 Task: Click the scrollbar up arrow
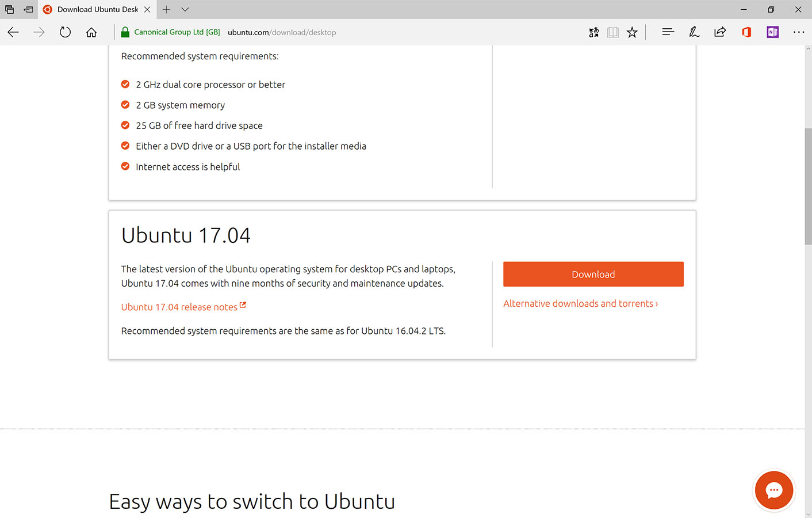point(808,49)
